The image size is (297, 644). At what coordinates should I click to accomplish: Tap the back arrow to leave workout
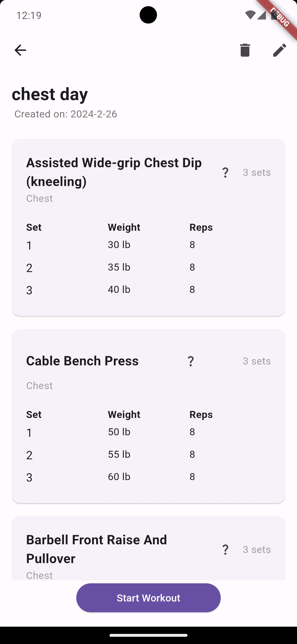coord(20,50)
